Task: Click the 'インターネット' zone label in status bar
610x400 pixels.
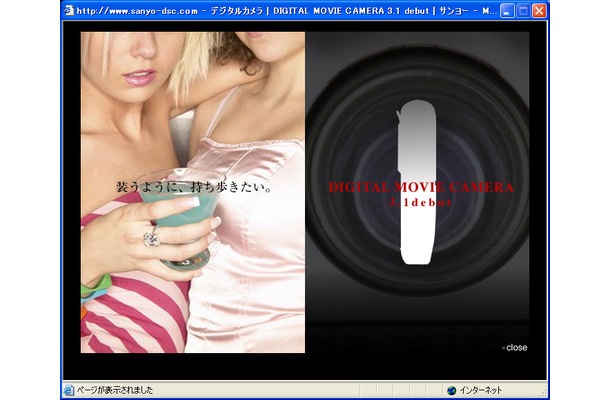Action: click(481, 390)
